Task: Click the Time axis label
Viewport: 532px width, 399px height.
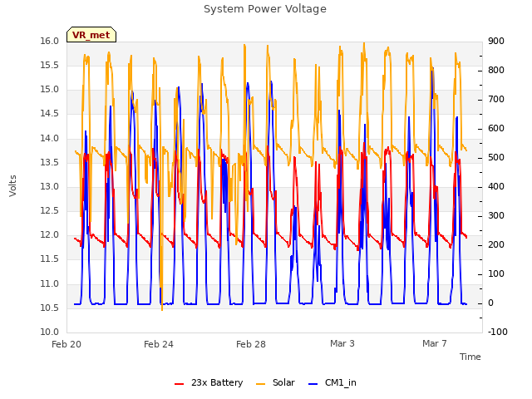Action: [x=470, y=357]
